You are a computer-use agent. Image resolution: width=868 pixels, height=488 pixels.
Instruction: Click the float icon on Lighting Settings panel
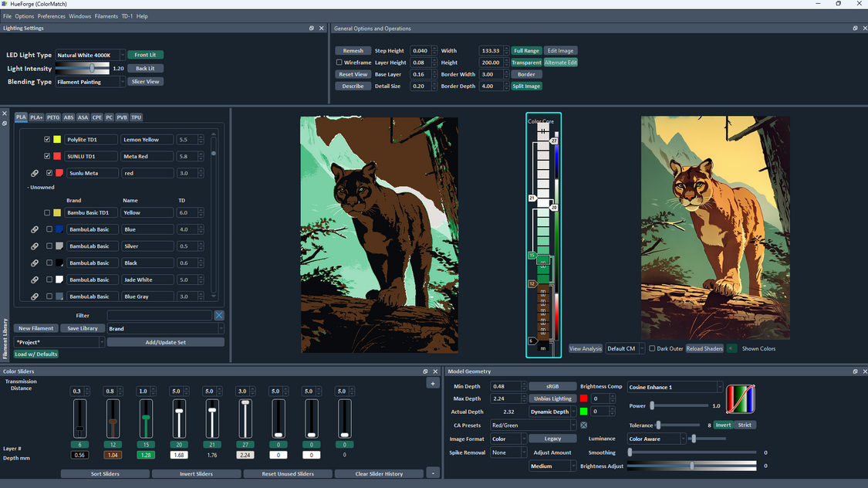pos(312,28)
